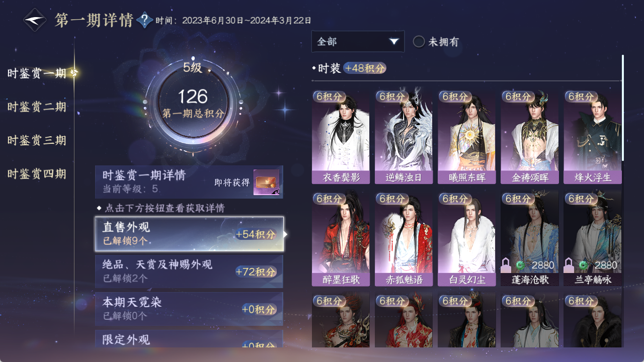Viewport: 644px width, 362px height.
Task: Select the 赤狐魅语 outfit card
Action: click(404, 239)
